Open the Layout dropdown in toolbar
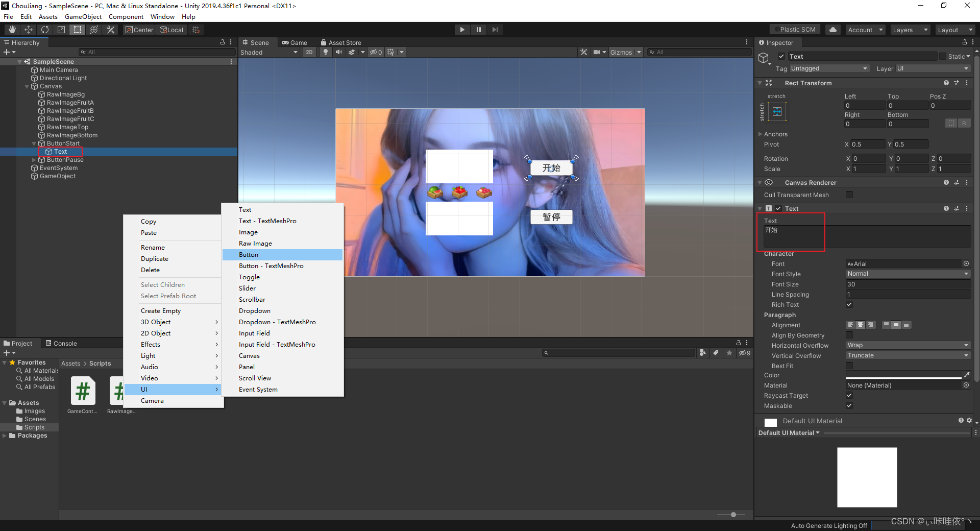This screenshot has width=980, height=531. [x=955, y=30]
